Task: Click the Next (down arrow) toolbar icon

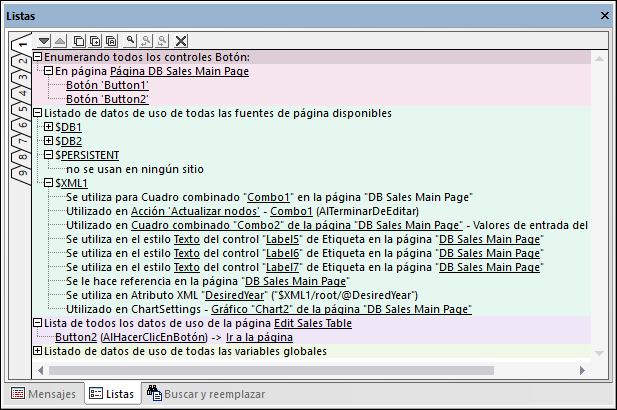Action: pos(42,41)
